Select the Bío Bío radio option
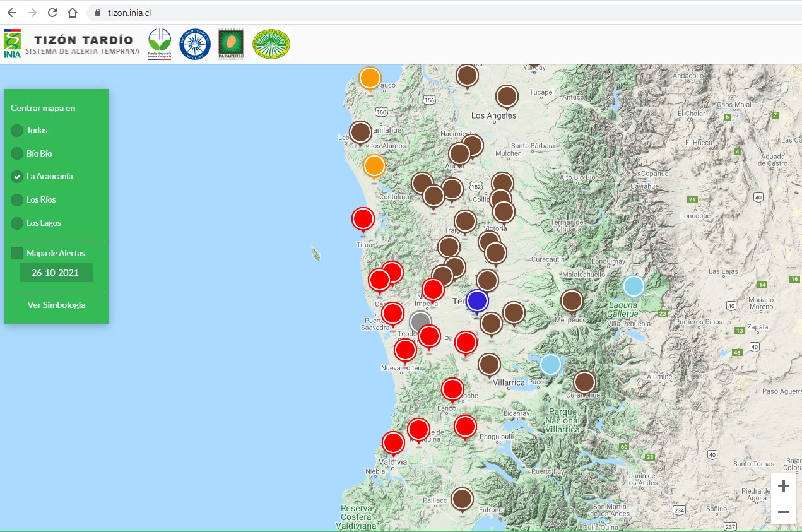Viewport: 802px width, 532px height. coord(17,153)
